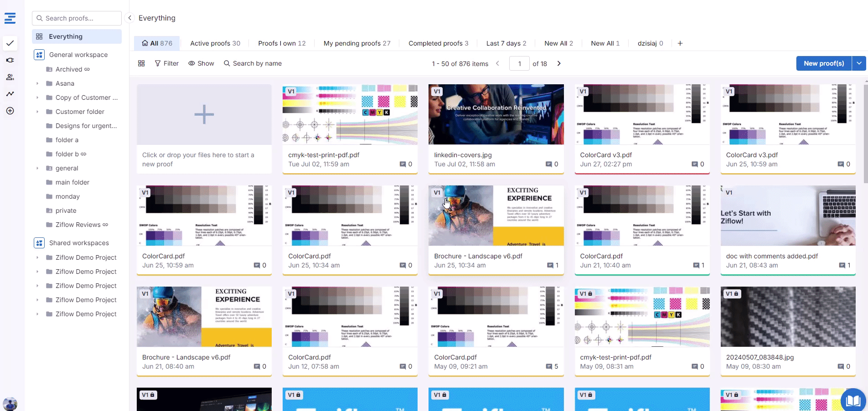Open the Designs for urgent folder

[81, 126]
